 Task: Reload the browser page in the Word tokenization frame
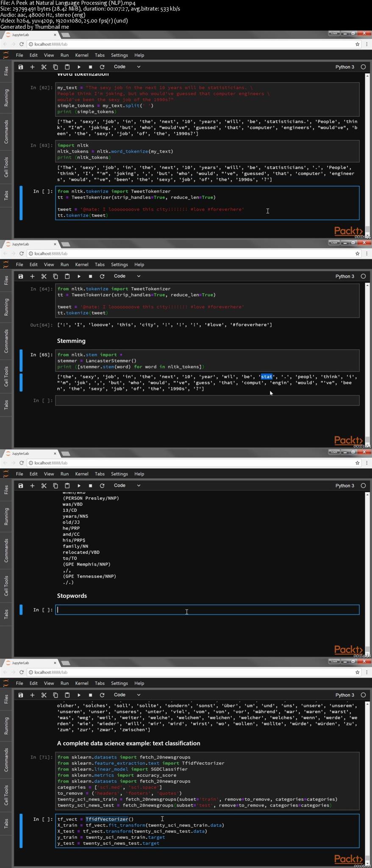pyautogui.click(x=21, y=44)
